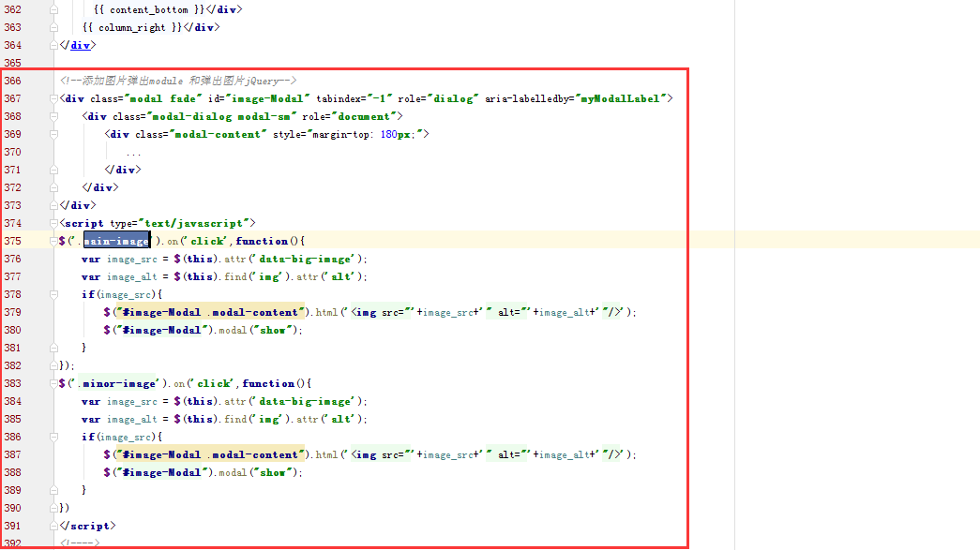Viewport: 980px width, 550px height.
Task: Click the image_alt variable declared on line 385
Action: (x=132, y=420)
